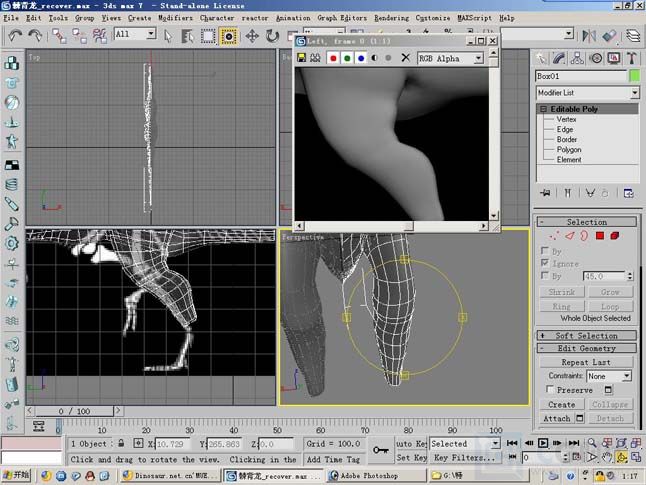Click Save Bitmap icon in render window
This screenshot has width=646, height=485.
point(302,58)
